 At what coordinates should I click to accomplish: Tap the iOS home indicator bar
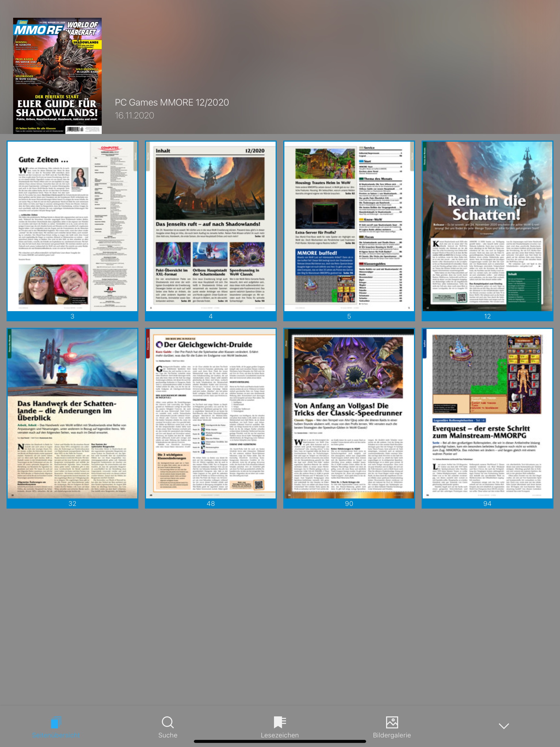[x=280, y=742]
